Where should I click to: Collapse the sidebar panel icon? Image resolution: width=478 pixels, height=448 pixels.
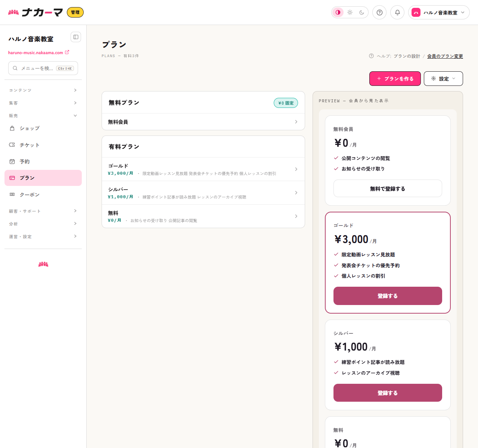point(76,37)
